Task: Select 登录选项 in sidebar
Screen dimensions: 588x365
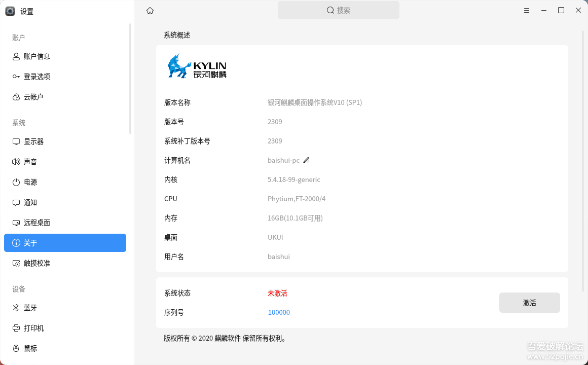Action: tap(65, 77)
